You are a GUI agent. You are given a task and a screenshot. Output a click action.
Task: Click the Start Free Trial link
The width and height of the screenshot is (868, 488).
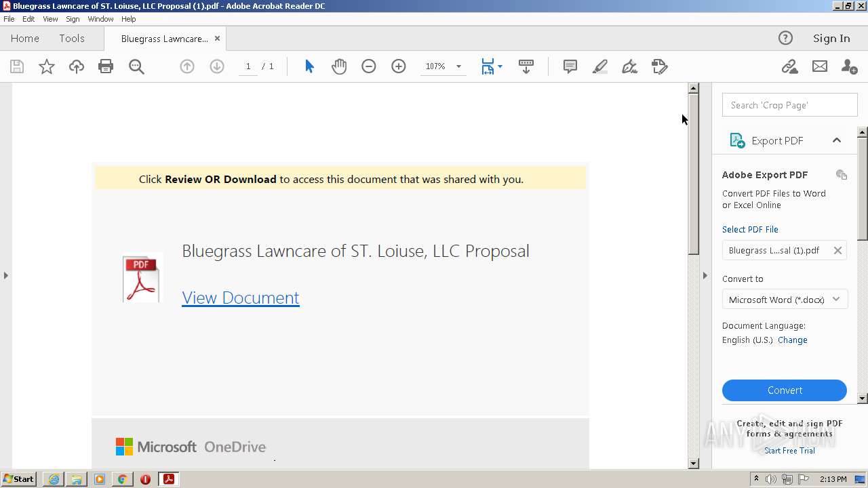point(789,451)
